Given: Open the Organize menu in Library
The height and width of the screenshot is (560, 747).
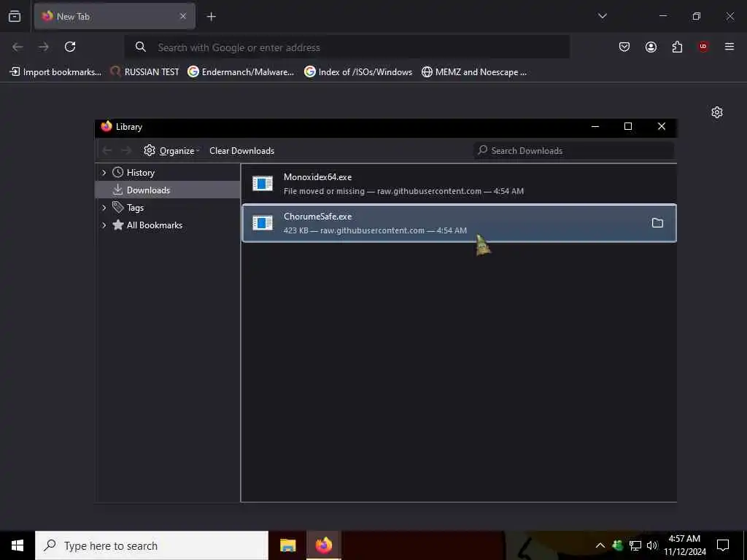Looking at the screenshot, I should [171, 150].
